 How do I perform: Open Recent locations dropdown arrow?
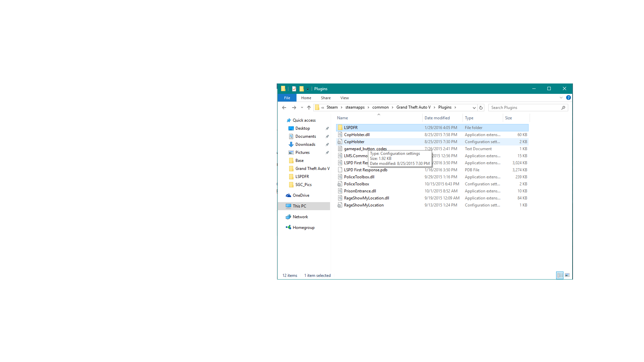(302, 108)
